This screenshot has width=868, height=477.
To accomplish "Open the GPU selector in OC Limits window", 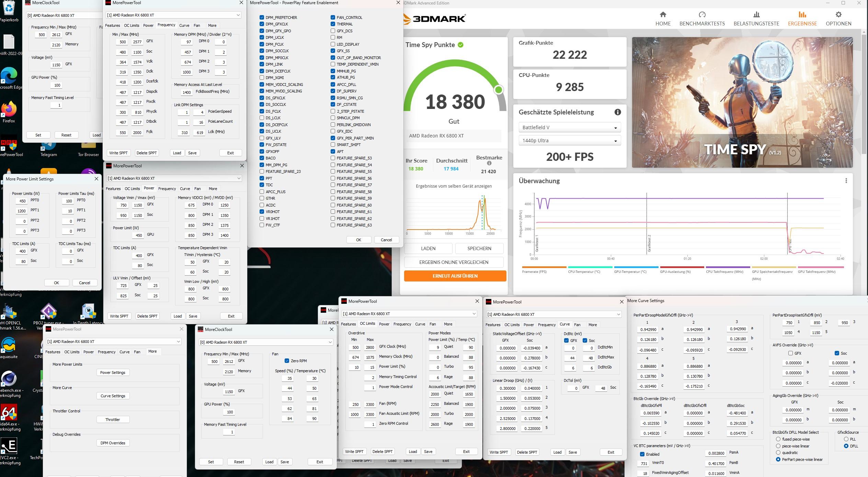I will point(409,314).
